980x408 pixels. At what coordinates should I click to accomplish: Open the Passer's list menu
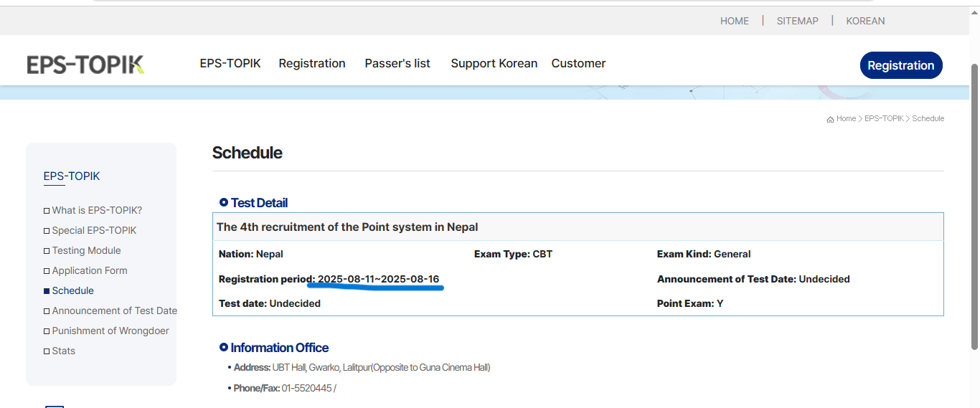point(397,63)
